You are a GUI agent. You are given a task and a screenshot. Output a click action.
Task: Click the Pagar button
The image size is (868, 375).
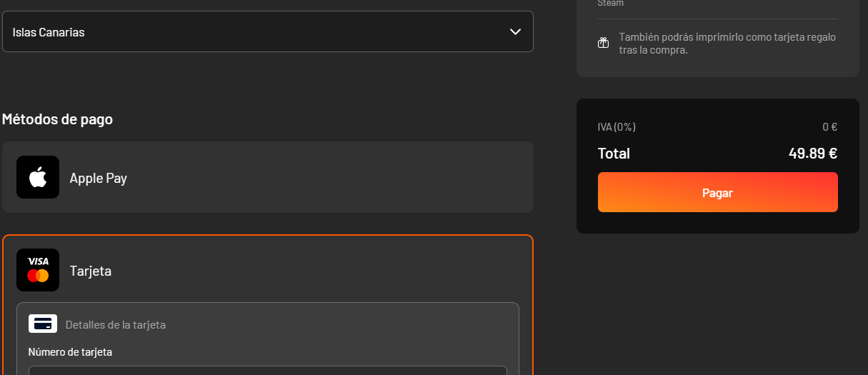tap(717, 192)
